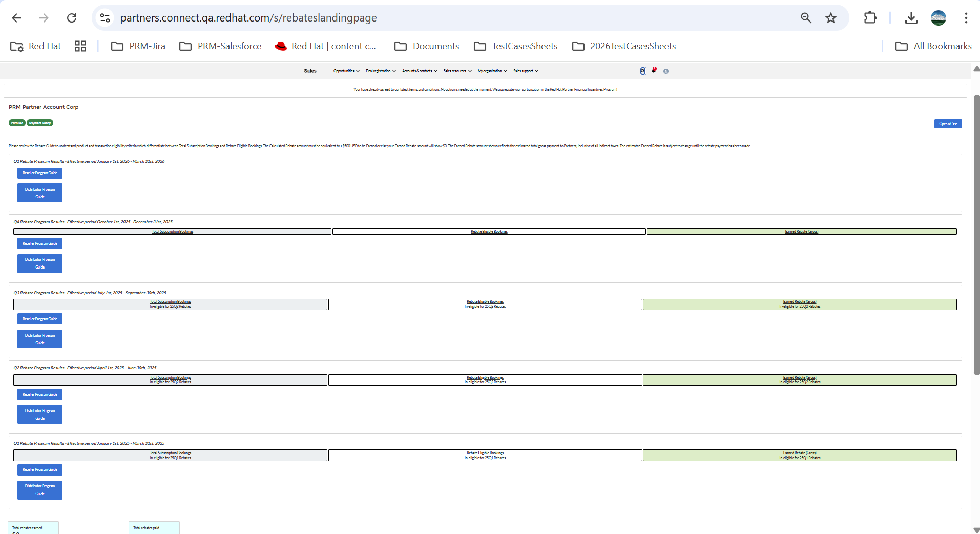Reload the page with browser refresh
This screenshot has width=980, height=534.
point(72,18)
